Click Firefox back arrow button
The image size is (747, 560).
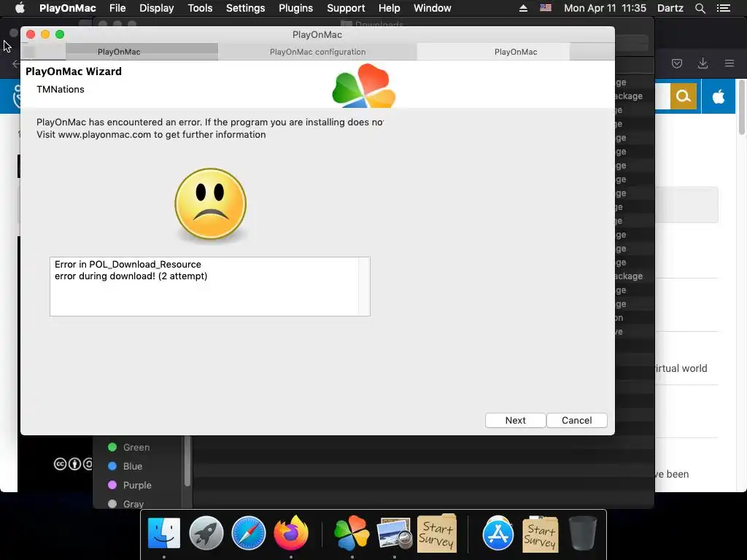point(16,63)
